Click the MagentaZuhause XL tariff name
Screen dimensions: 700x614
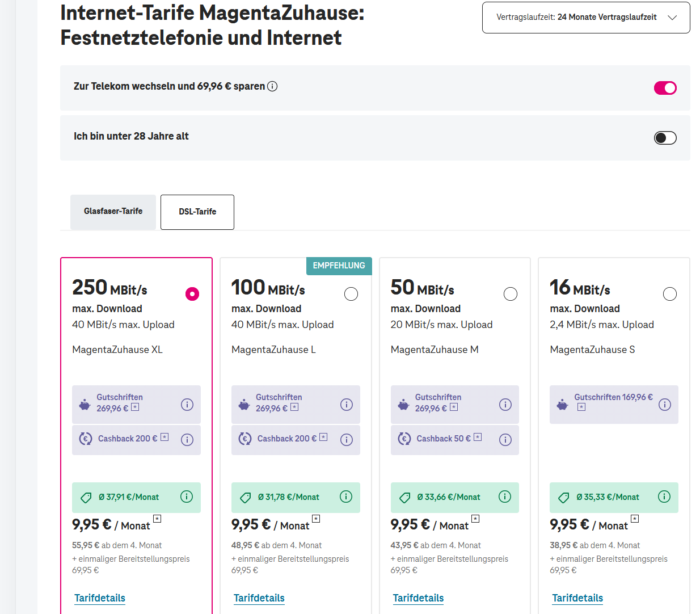click(x=117, y=350)
